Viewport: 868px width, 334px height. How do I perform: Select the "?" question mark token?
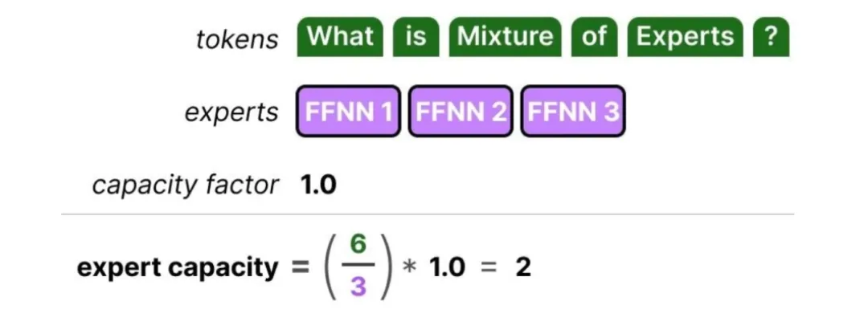tap(771, 37)
